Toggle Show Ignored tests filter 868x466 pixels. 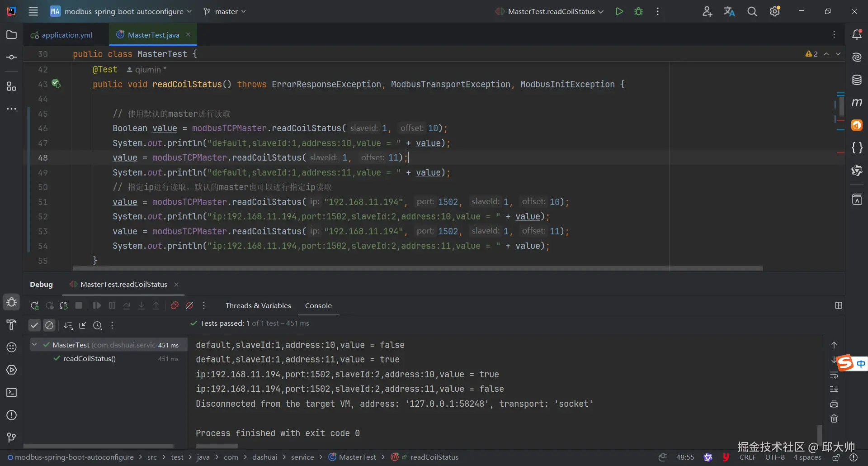click(49, 325)
